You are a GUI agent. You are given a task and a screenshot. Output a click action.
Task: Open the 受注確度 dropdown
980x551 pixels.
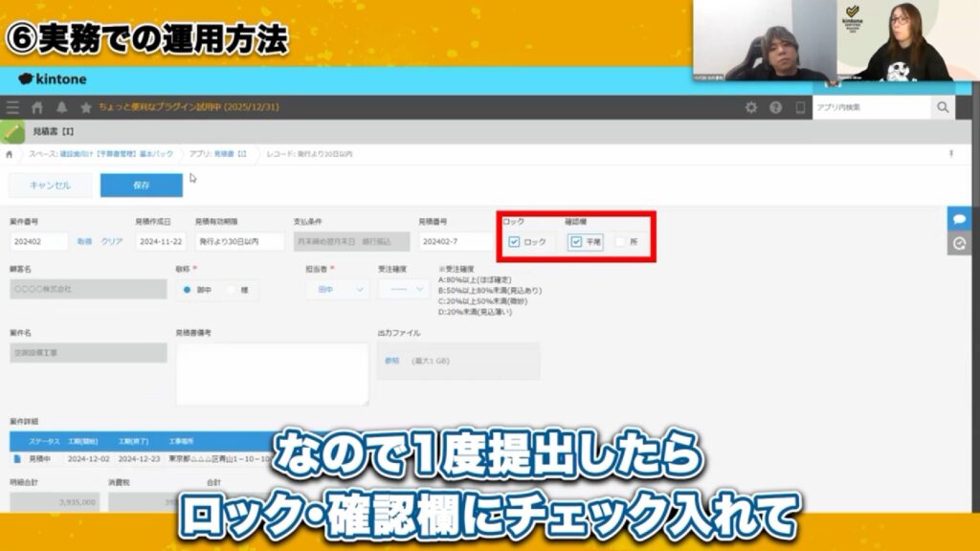(x=404, y=289)
